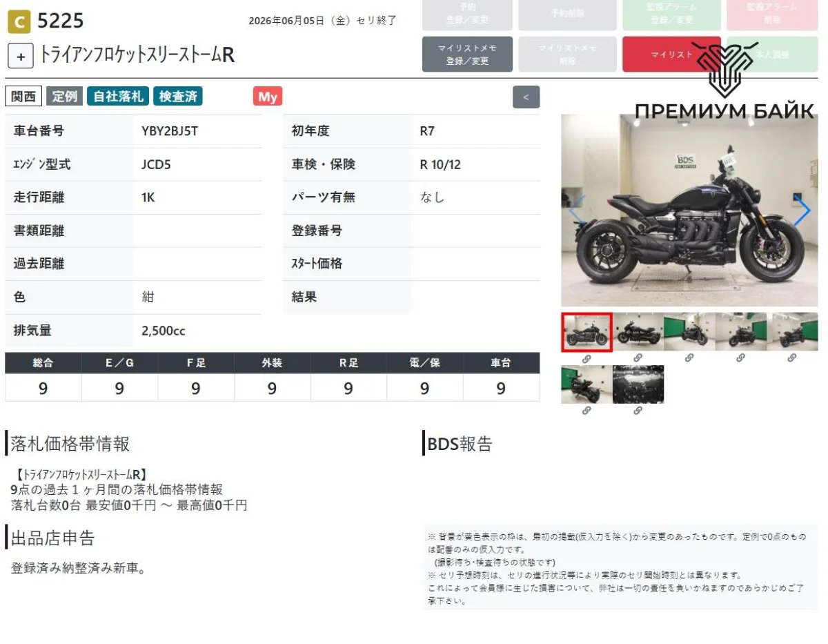Click the E/G score column header
Viewport: 828px width, 644px height.
(119, 363)
